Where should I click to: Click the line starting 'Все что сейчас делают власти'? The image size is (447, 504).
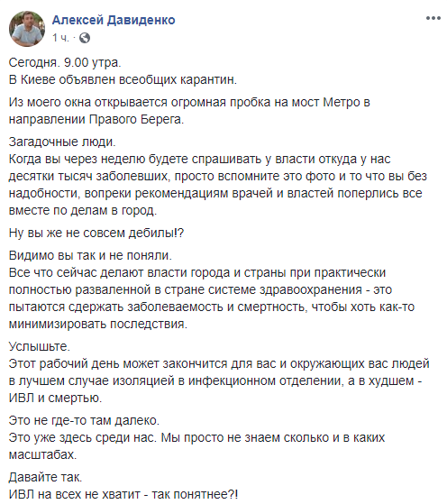point(197,272)
